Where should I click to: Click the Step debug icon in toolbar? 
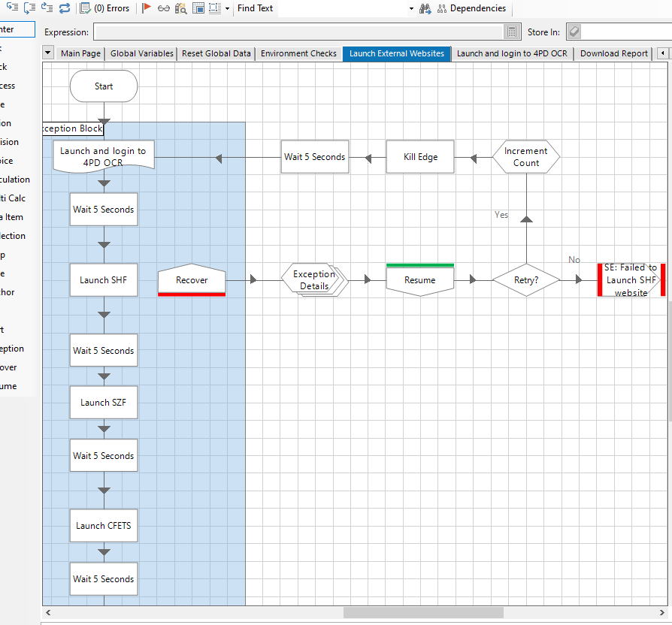pyautogui.click(x=12, y=8)
